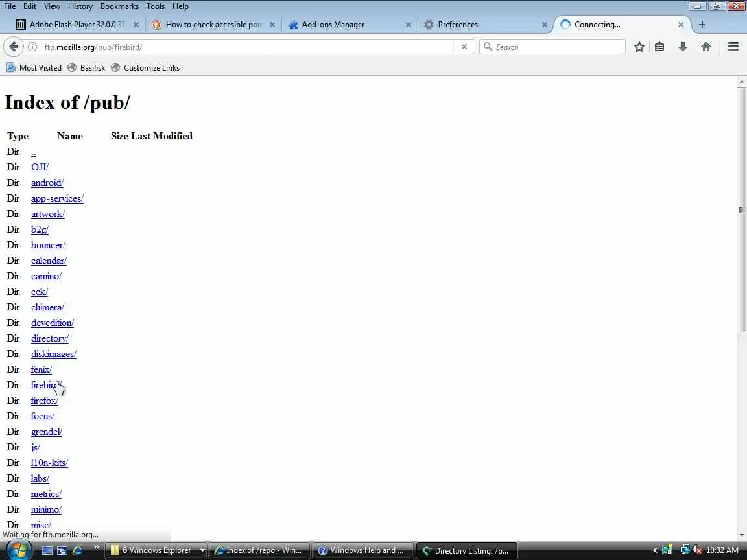Open the app-services/ directory link
Screen dimensions: 747x560
(x=57, y=198)
